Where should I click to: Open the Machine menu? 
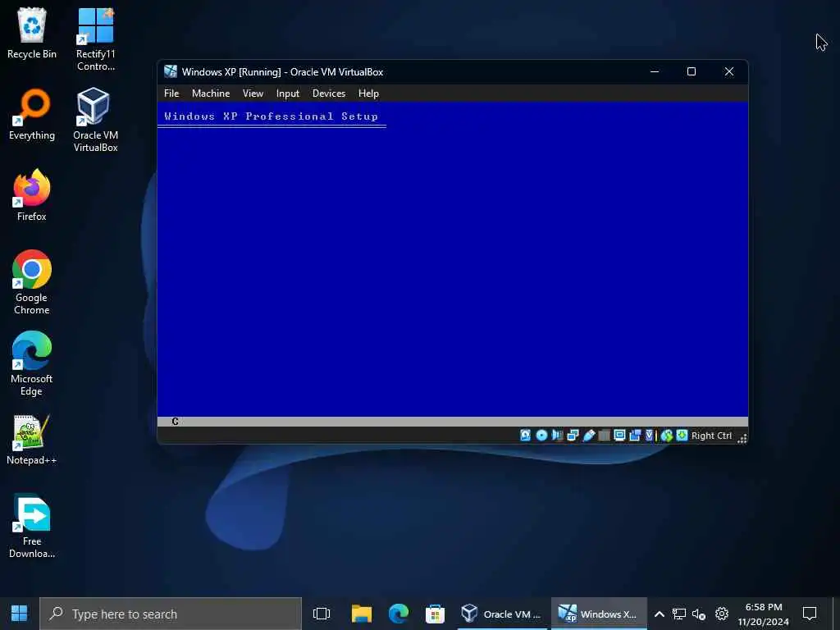(x=211, y=94)
